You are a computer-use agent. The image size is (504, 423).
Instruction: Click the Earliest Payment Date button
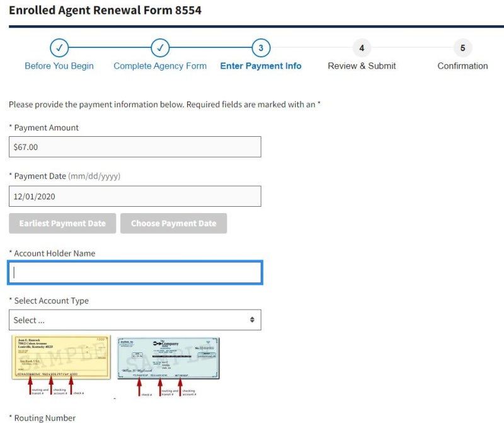coord(62,223)
